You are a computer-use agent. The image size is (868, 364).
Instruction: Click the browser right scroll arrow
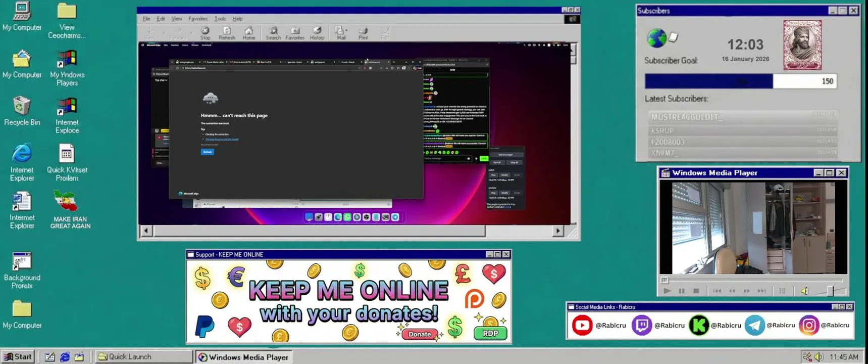[x=558, y=231]
